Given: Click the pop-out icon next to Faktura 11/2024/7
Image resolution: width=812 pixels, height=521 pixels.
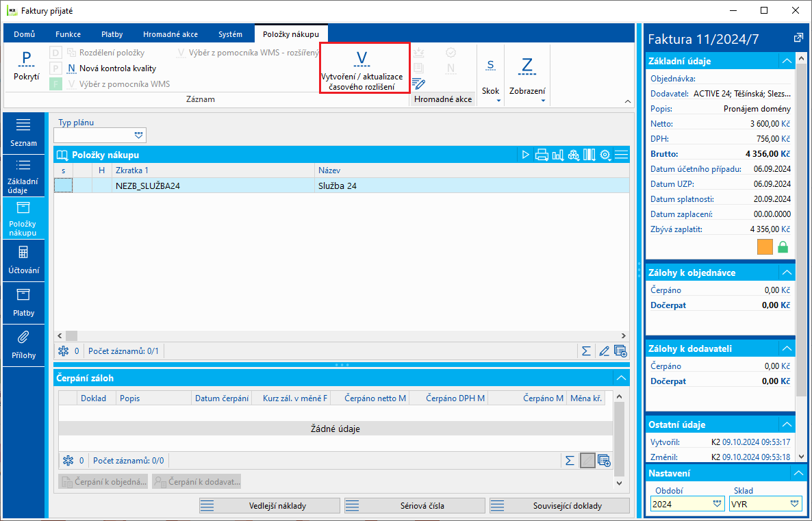Looking at the screenshot, I should [798, 38].
